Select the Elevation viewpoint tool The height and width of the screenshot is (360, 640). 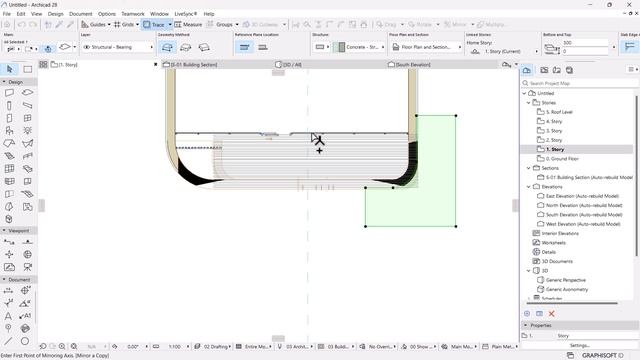27,242
